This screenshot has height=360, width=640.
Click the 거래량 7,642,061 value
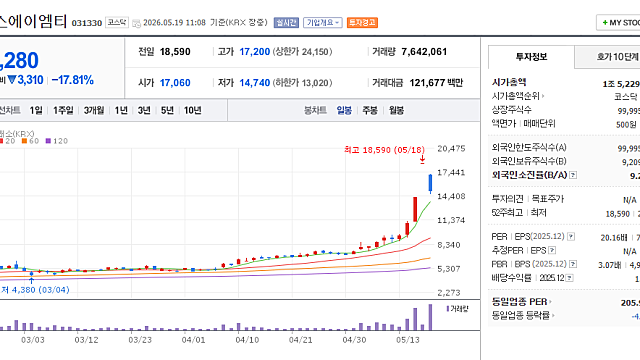424,52
